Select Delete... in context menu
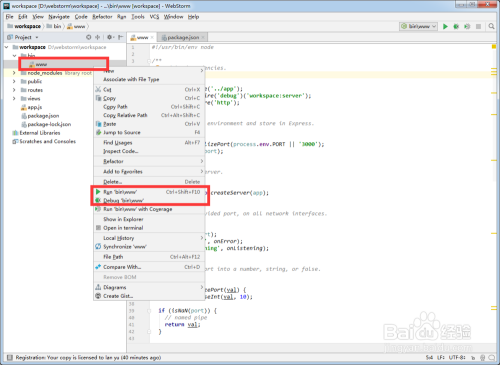Viewport: 500px width, 365px height. click(x=149, y=182)
